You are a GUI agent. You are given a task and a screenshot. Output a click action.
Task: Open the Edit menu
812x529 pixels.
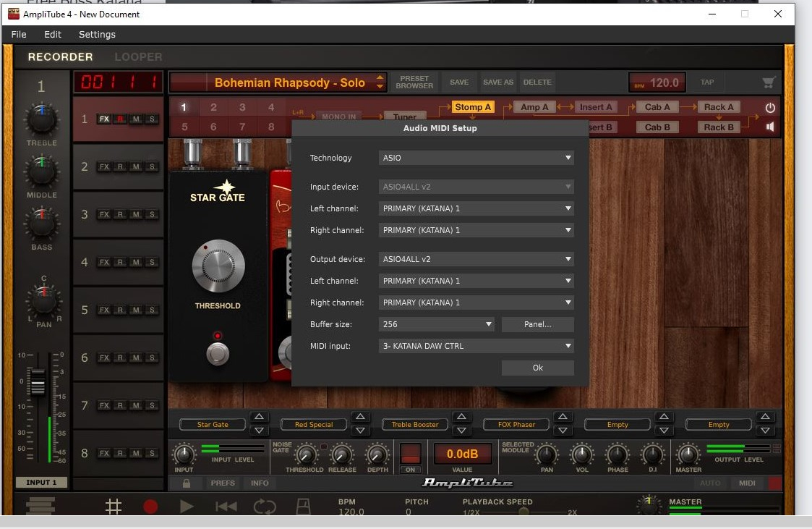tap(52, 34)
